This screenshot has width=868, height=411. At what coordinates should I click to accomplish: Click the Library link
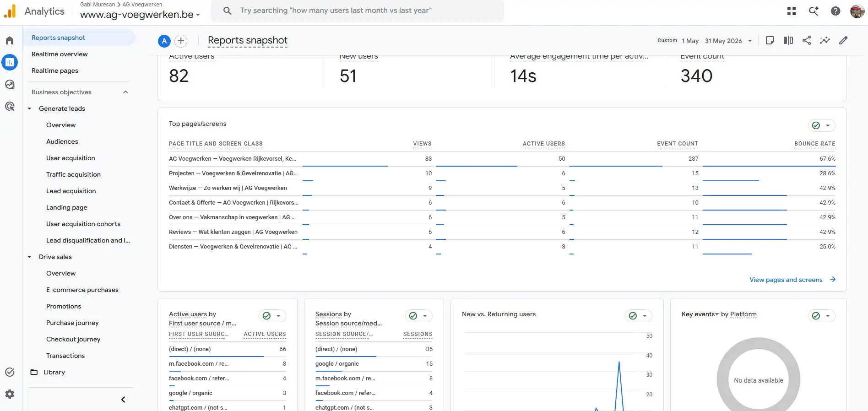tap(54, 372)
